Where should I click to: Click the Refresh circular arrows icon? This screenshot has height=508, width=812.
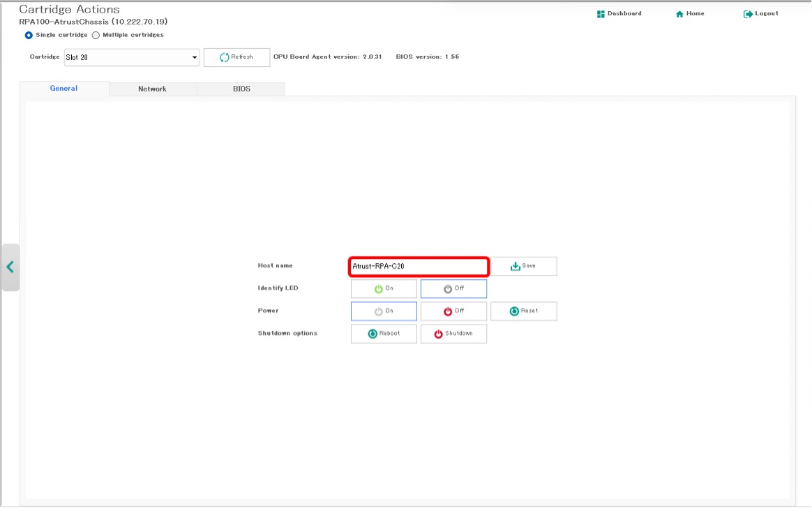(225, 57)
